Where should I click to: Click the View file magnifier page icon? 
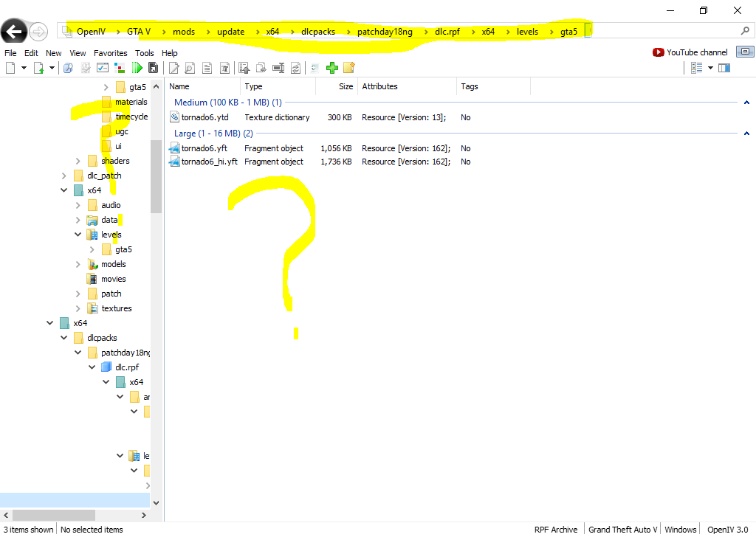pyautogui.click(x=190, y=68)
